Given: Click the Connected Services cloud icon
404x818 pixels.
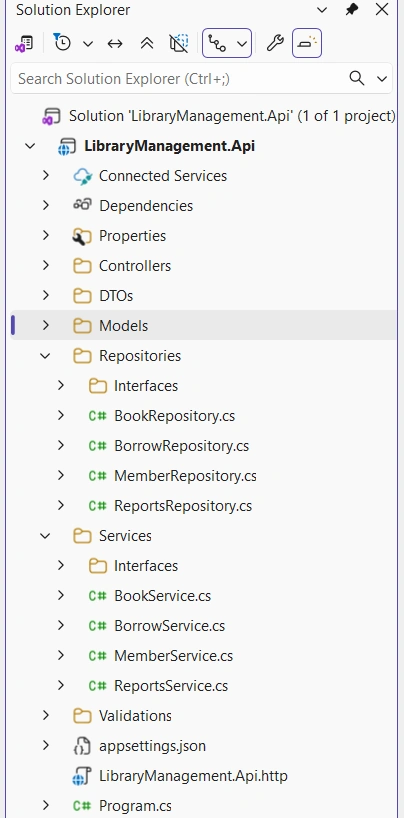Looking at the screenshot, I should 82,176.
